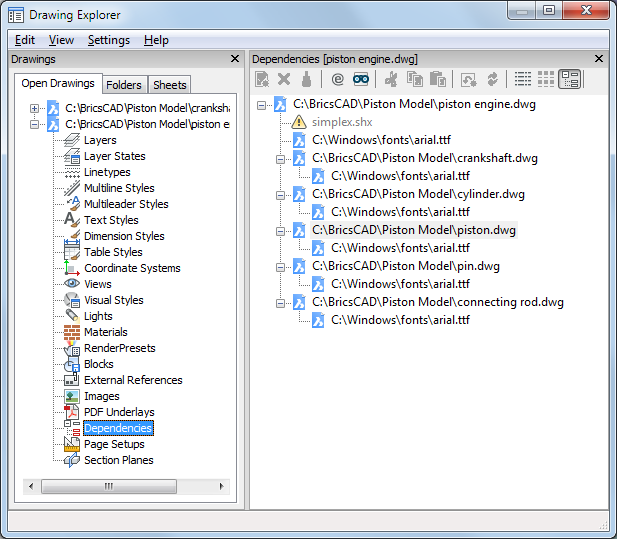Open the Help menu
This screenshot has height=539, width=617.
[x=156, y=40]
